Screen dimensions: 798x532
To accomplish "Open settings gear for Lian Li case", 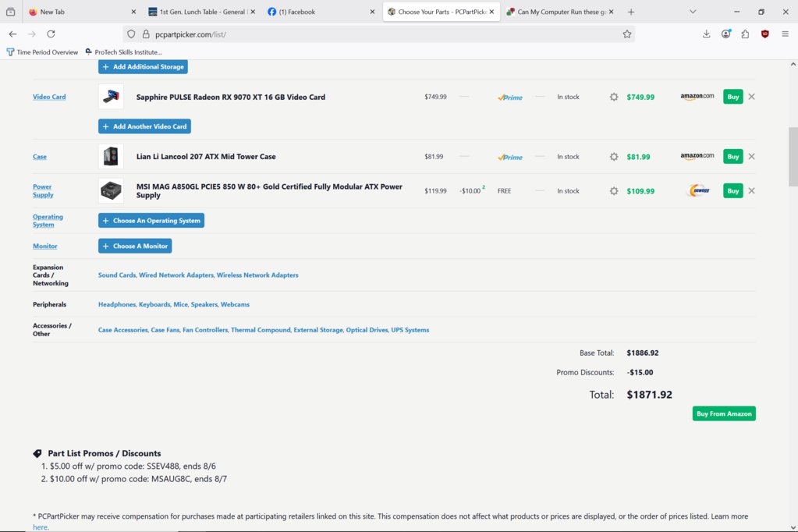I will click(x=614, y=157).
